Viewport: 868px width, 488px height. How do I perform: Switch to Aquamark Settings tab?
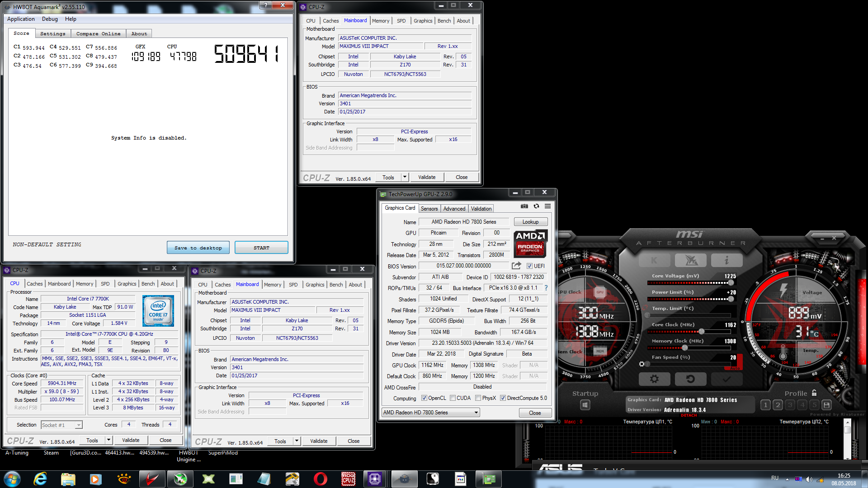[52, 33]
